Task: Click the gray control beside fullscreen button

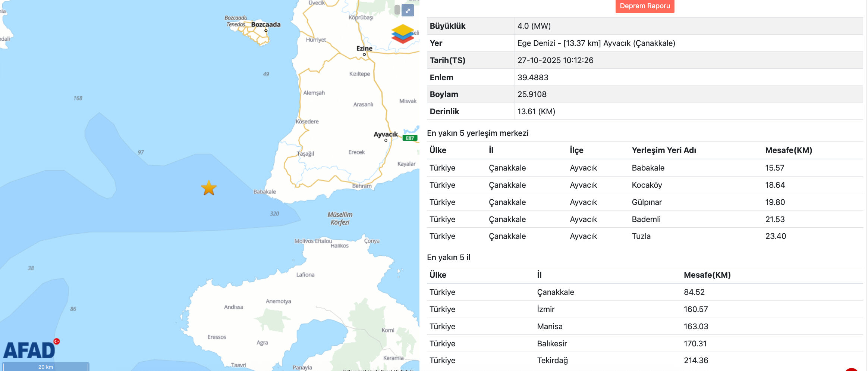Action: 397,10
